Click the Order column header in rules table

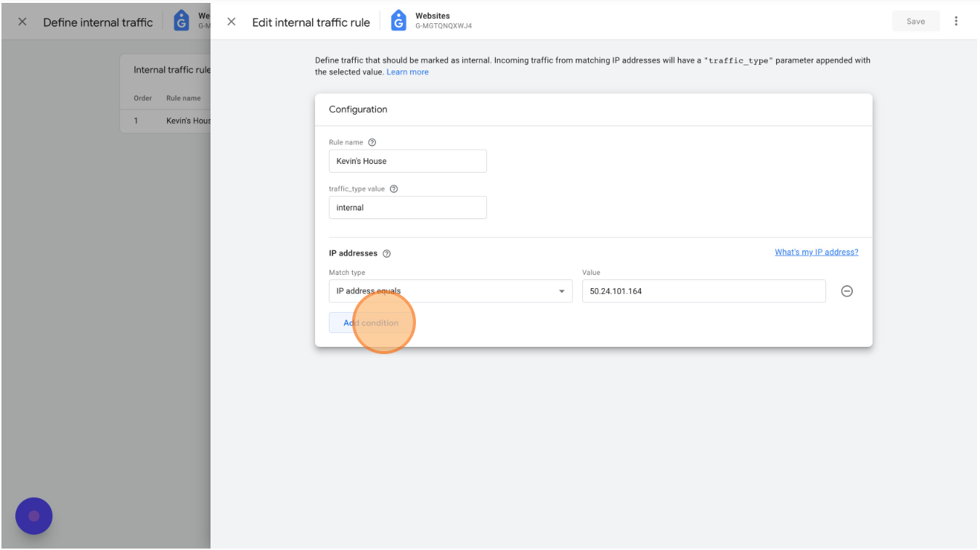143,98
